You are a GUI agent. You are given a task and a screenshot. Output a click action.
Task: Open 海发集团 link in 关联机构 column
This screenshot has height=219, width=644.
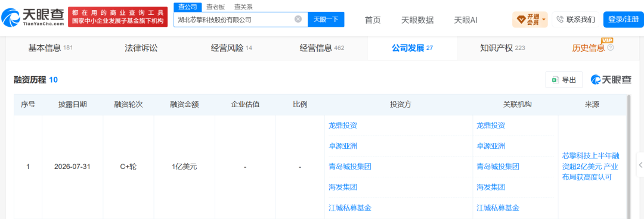coord(491,187)
